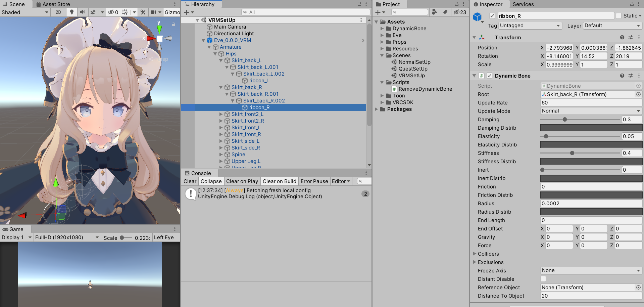Switch to the Services tab

tap(523, 4)
